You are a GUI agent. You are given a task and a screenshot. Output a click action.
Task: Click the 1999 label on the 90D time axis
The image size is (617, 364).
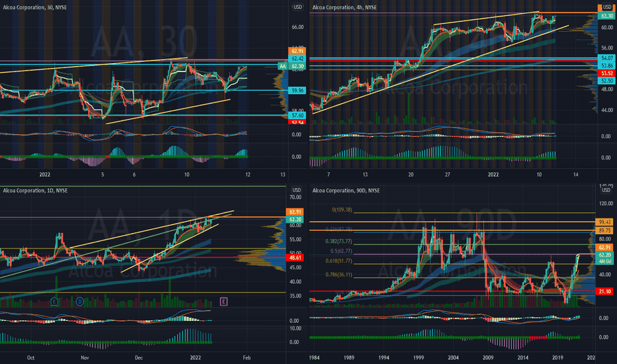pos(418,357)
